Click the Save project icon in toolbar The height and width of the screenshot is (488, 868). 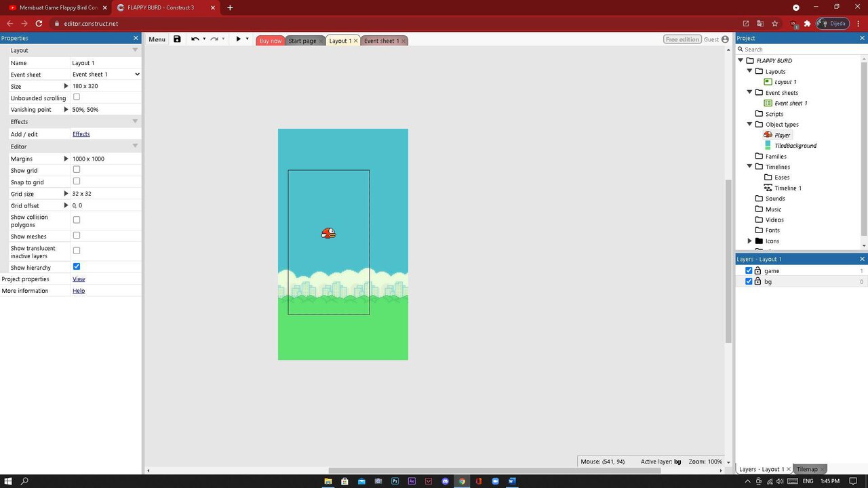(x=177, y=39)
